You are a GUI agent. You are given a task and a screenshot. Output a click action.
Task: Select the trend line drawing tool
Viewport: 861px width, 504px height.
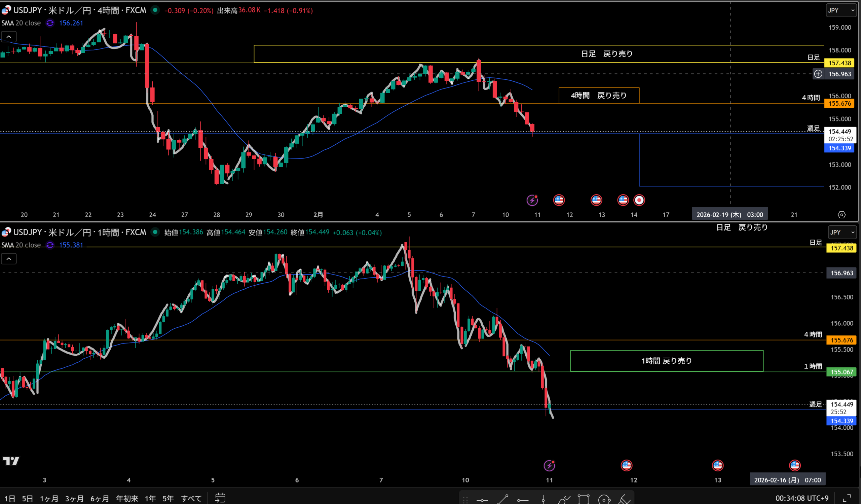[x=502, y=499]
